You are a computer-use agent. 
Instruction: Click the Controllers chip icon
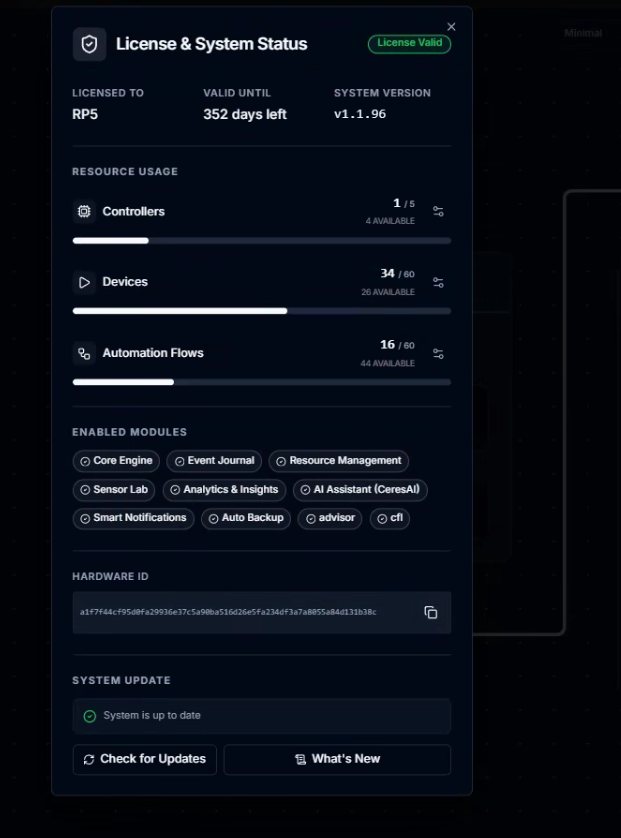84,212
